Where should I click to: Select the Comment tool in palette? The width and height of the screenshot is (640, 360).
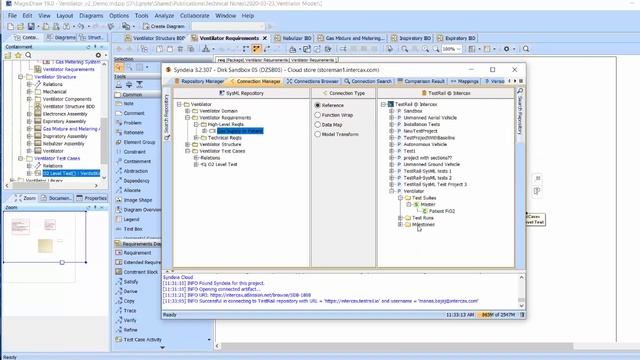tap(133, 113)
